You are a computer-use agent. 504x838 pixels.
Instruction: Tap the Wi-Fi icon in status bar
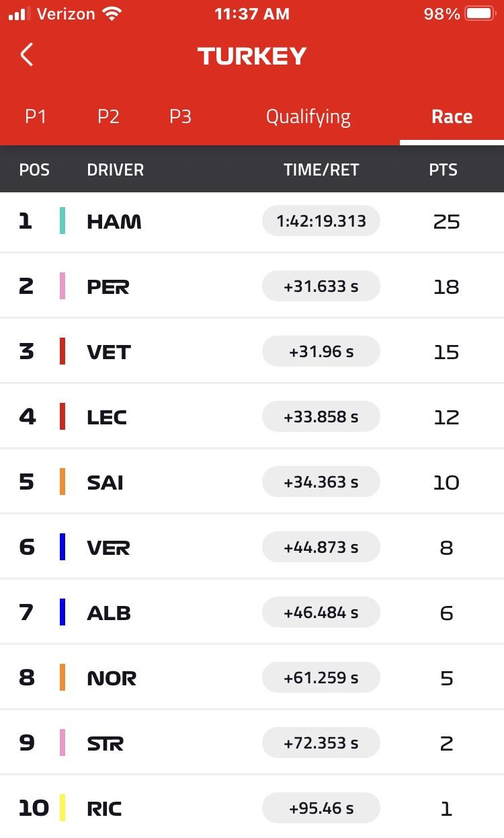pyautogui.click(x=112, y=13)
